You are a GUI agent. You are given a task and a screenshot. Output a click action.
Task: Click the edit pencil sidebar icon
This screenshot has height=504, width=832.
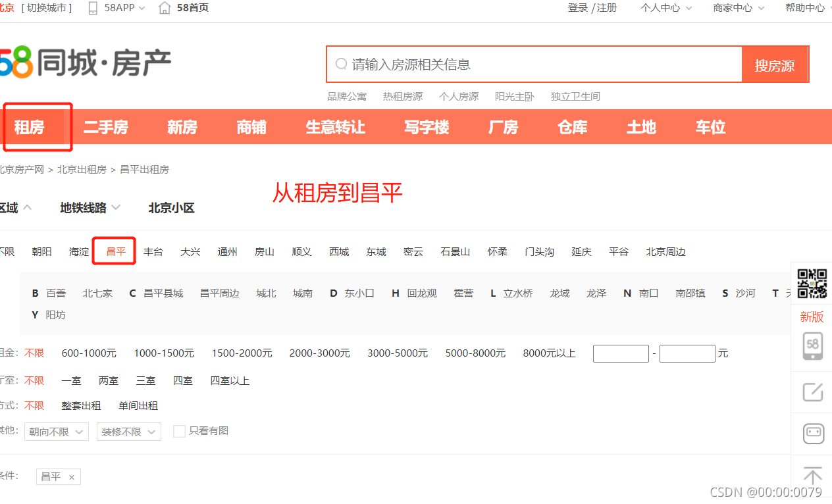coord(812,392)
